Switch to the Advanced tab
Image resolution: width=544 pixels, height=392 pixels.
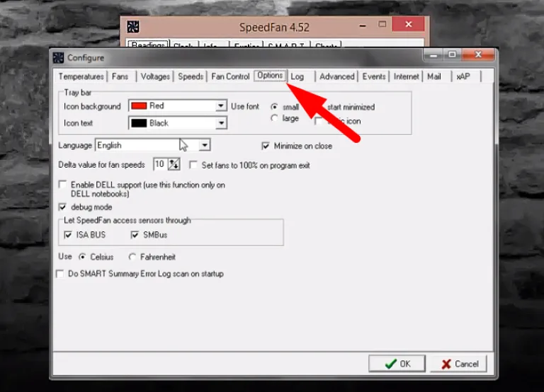(337, 76)
